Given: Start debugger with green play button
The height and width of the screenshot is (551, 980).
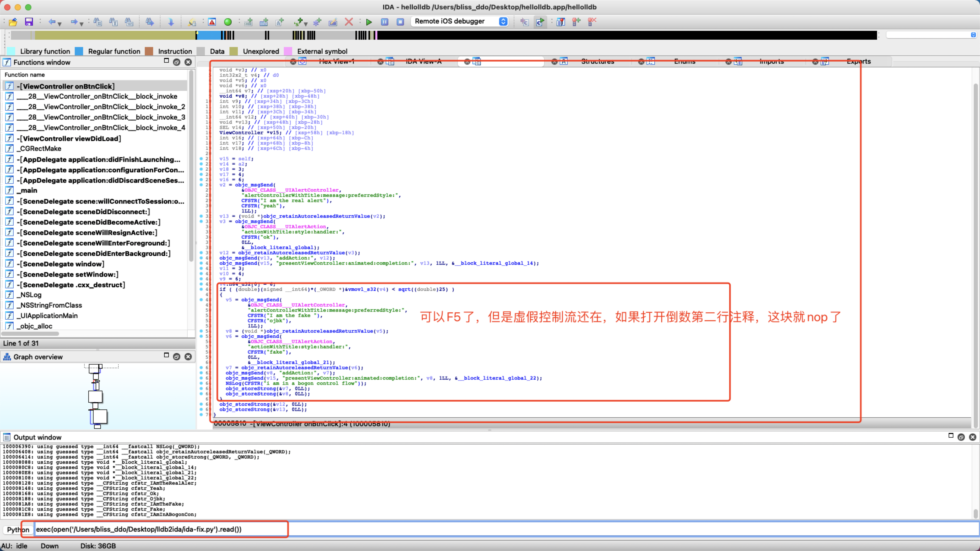Looking at the screenshot, I should (x=369, y=22).
